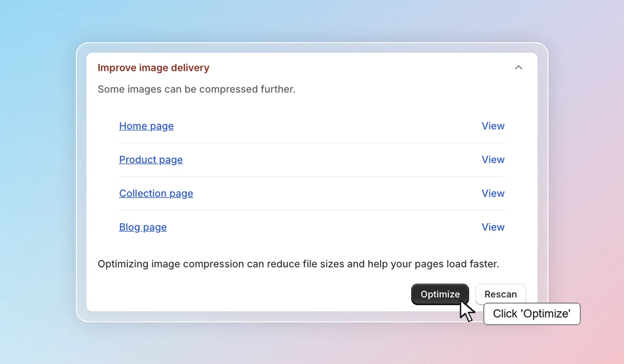Open the Home page link
The image size is (624, 364).
[146, 126]
